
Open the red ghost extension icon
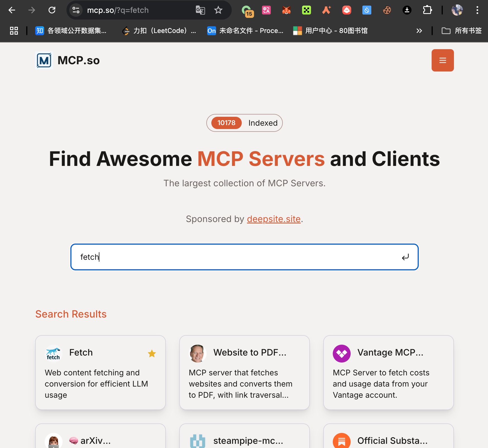[347, 10]
